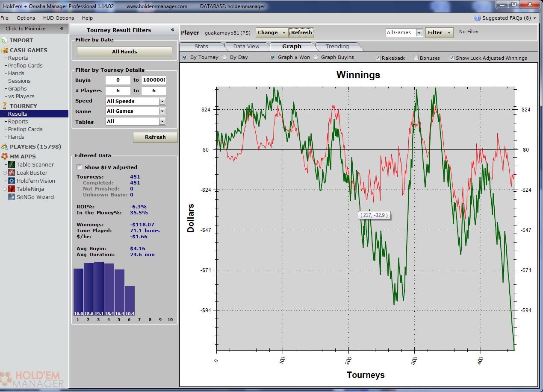The image size is (543, 392).
Task: Switch to the Data View tab
Action: coord(247,47)
